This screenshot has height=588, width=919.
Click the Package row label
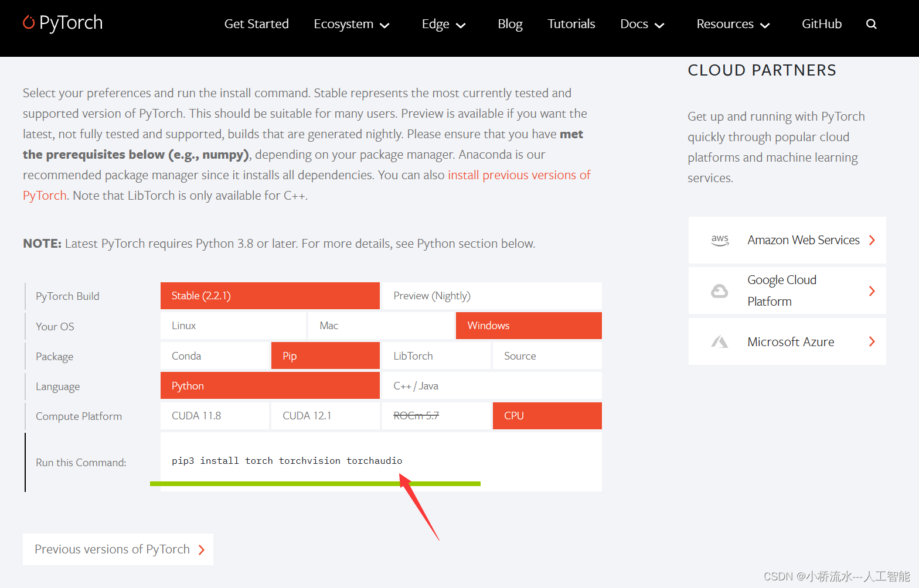point(55,357)
